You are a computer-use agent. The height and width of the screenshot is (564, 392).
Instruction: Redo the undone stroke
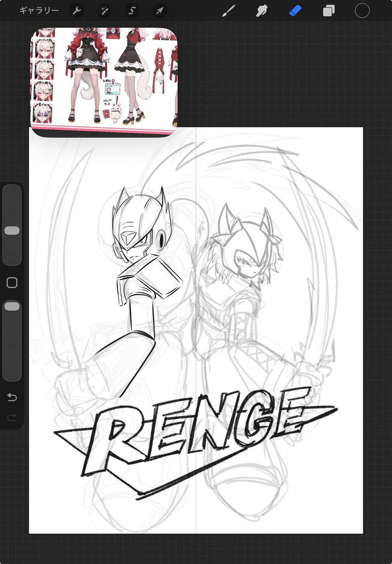point(12,417)
